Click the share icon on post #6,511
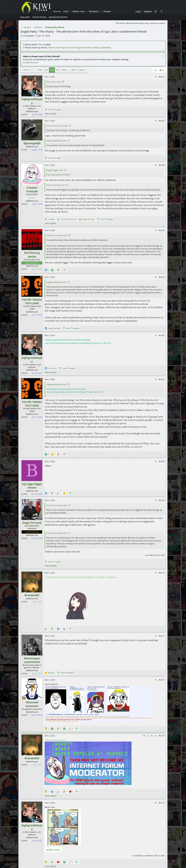 coord(156,636)
